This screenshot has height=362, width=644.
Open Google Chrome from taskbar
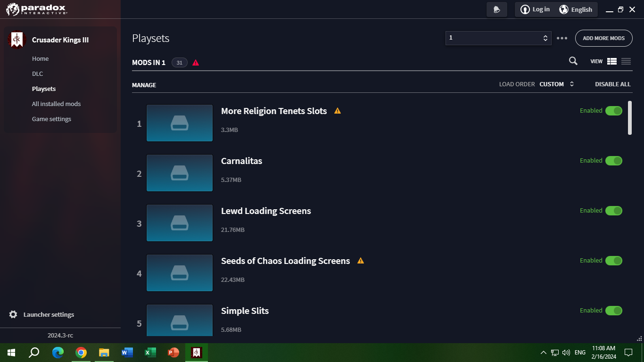pyautogui.click(x=81, y=353)
